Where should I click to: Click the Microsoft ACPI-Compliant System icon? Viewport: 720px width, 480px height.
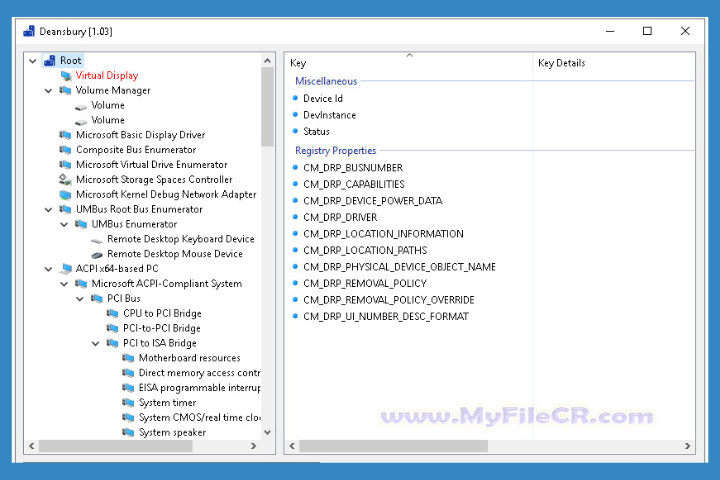pyautogui.click(x=81, y=284)
